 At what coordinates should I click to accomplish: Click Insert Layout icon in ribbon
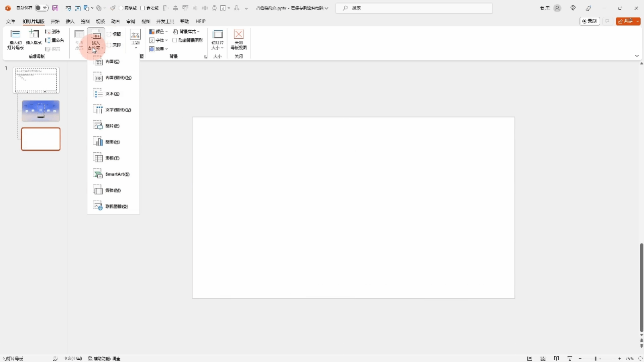point(34,38)
